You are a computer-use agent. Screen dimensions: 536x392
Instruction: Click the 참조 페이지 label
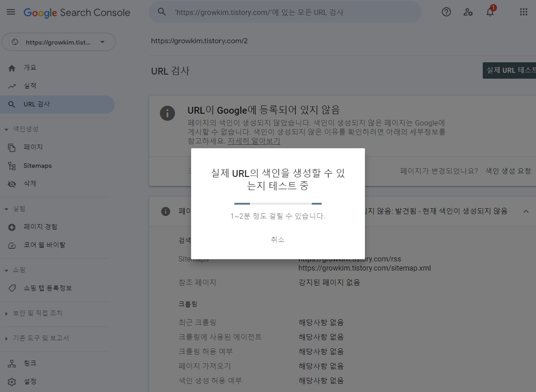197,282
